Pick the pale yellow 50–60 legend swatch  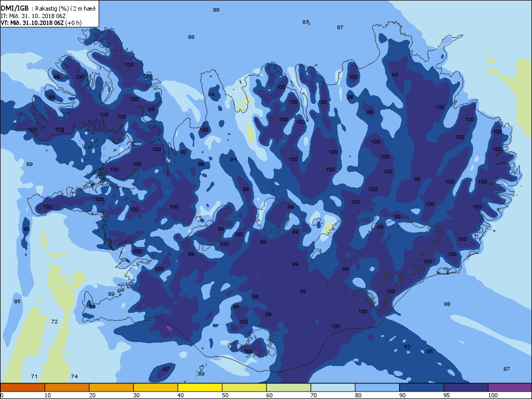pyautogui.click(x=244, y=387)
